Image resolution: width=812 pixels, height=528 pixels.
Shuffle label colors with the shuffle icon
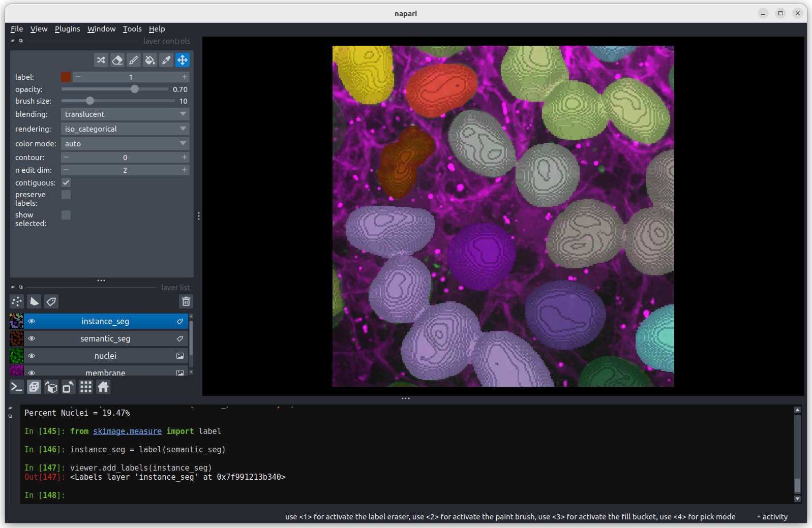(101, 60)
